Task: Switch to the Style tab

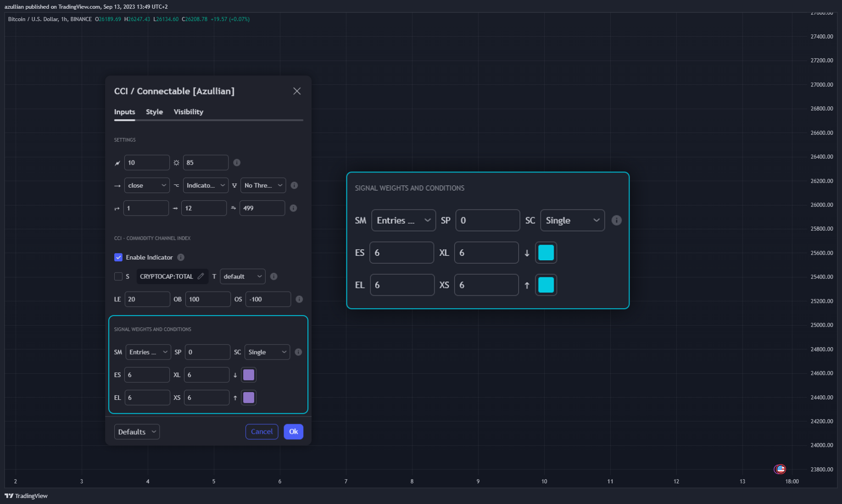Action: tap(154, 112)
